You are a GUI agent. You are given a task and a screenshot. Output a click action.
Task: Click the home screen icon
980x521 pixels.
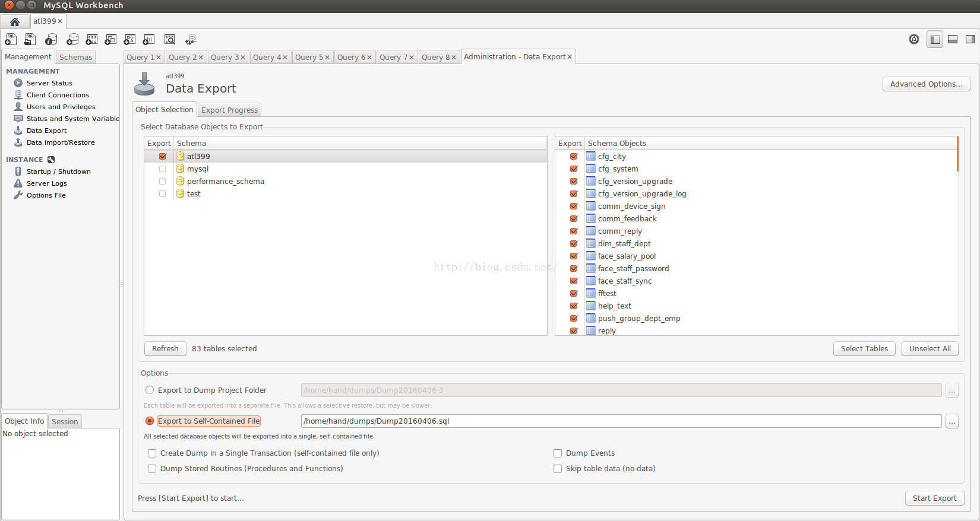tap(15, 21)
